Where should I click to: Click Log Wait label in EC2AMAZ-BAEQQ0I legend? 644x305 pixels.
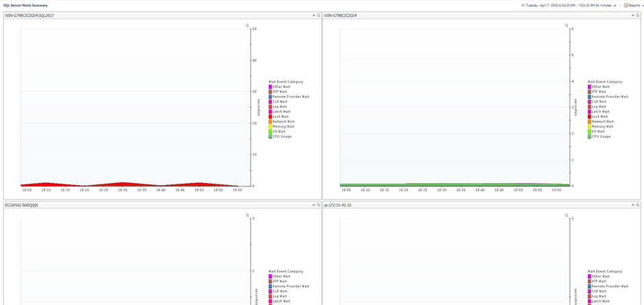coord(280,296)
